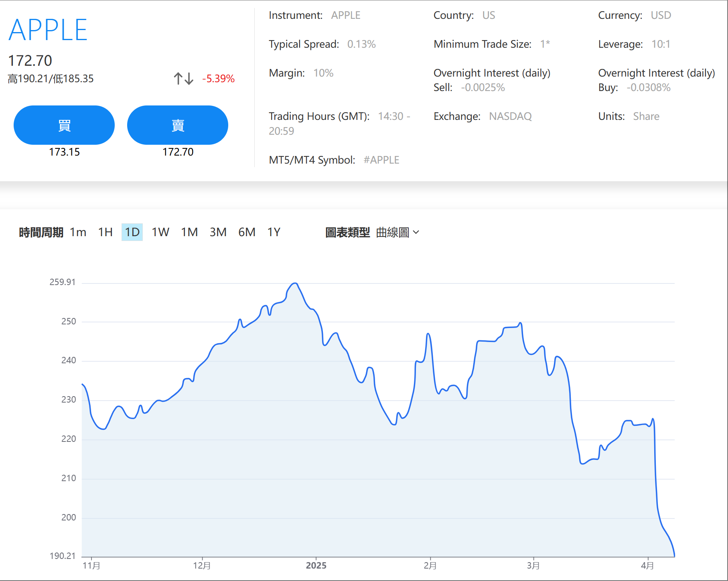728x581 pixels.
Task: Click the 190.21 y-axis label
Action: pos(62,556)
